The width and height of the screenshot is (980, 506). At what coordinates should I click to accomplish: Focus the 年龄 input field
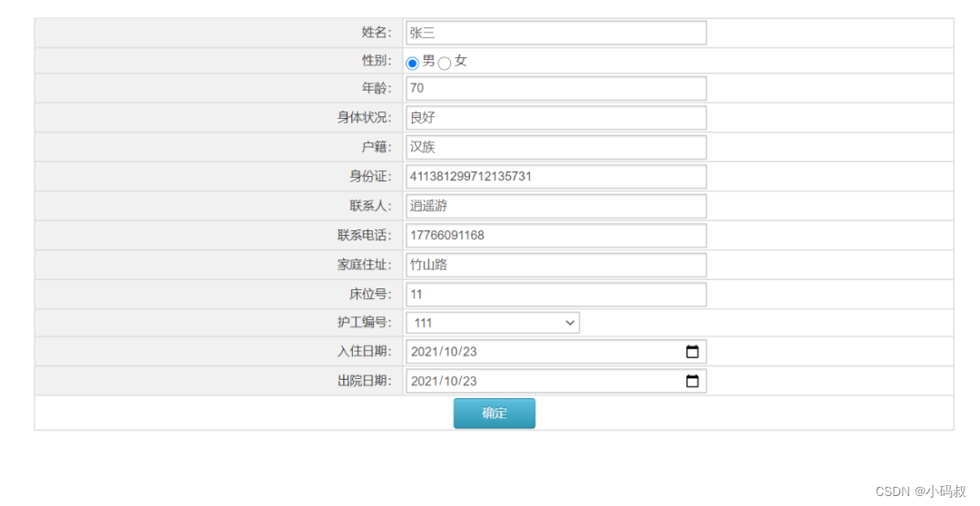pyautogui.click(x=556, y=88)
